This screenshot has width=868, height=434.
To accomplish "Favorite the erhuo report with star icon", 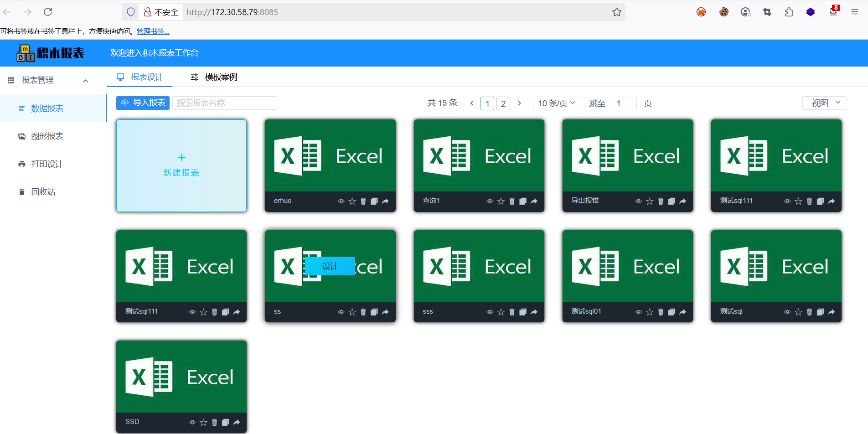I will pos(352,201).
